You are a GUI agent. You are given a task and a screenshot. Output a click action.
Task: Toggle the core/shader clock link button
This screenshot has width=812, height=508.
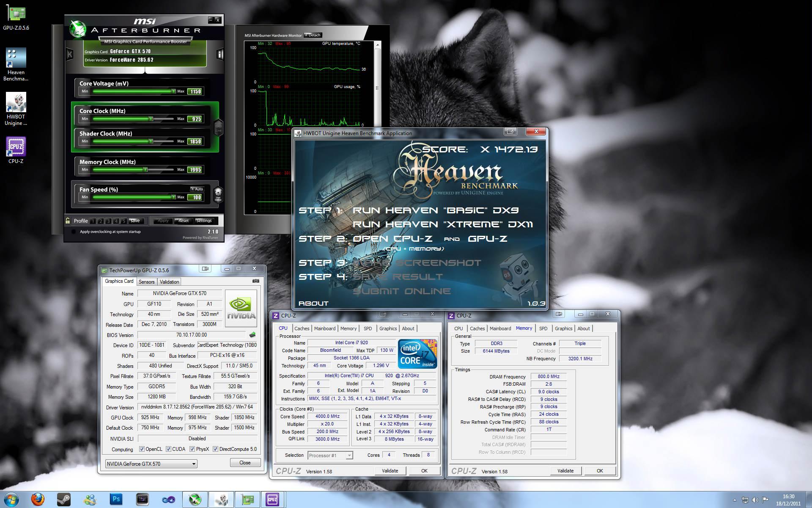pyautogui.click(x=219, y=127)
